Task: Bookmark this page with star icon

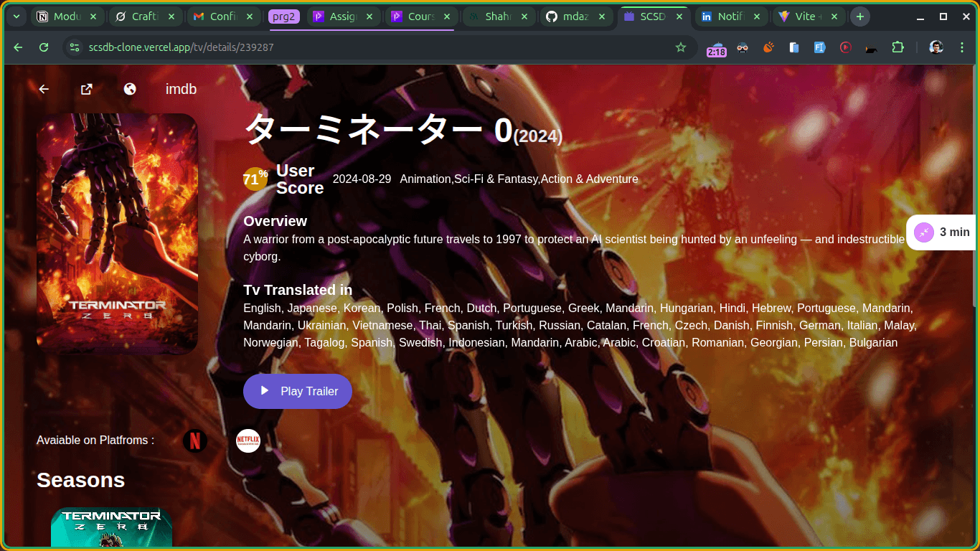Action: pyautogui.click(x=681, y=47)
